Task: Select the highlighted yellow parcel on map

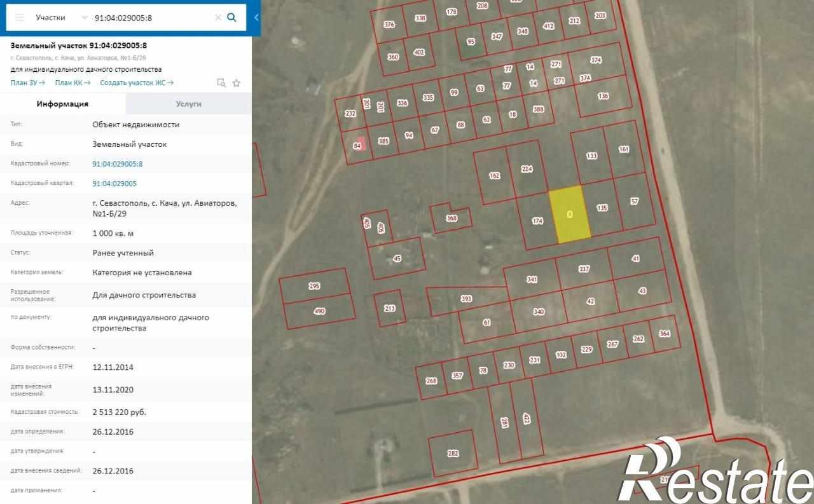Action: (x=570, y=214)
